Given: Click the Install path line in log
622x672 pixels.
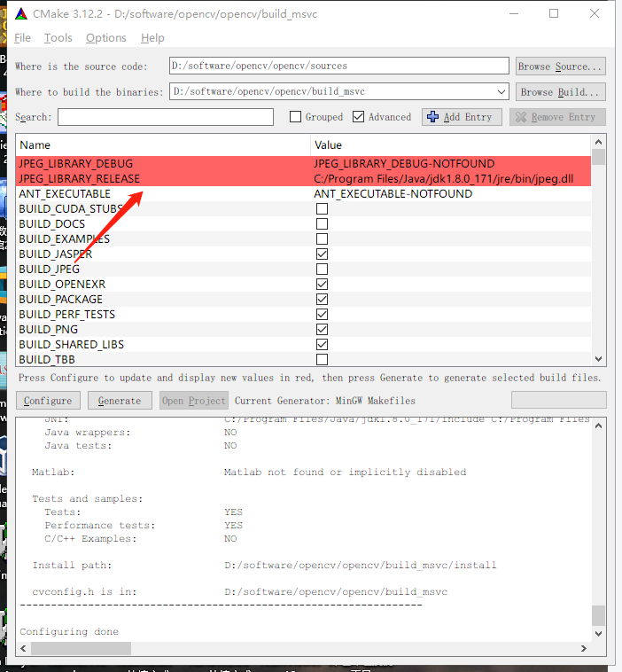Looking at the screenshot, I should [x=264, y=566].
